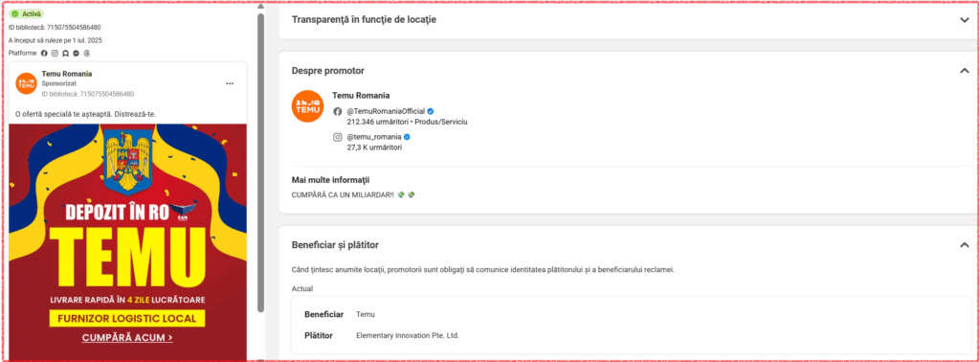Click the Temu Romania name in the ad header
Viewport: 980px width, 362px height.
point(67,74)
